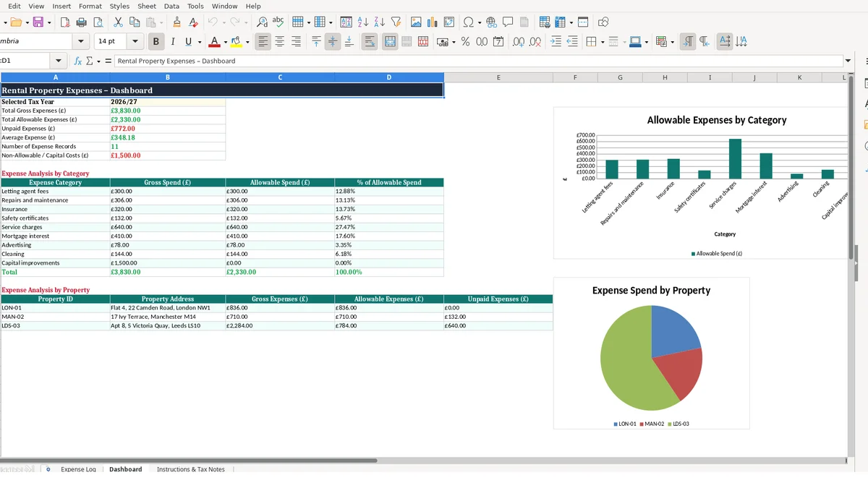Open the draw shapes functions
Viewport: 868px width, 488px height.
click(603, 22)
